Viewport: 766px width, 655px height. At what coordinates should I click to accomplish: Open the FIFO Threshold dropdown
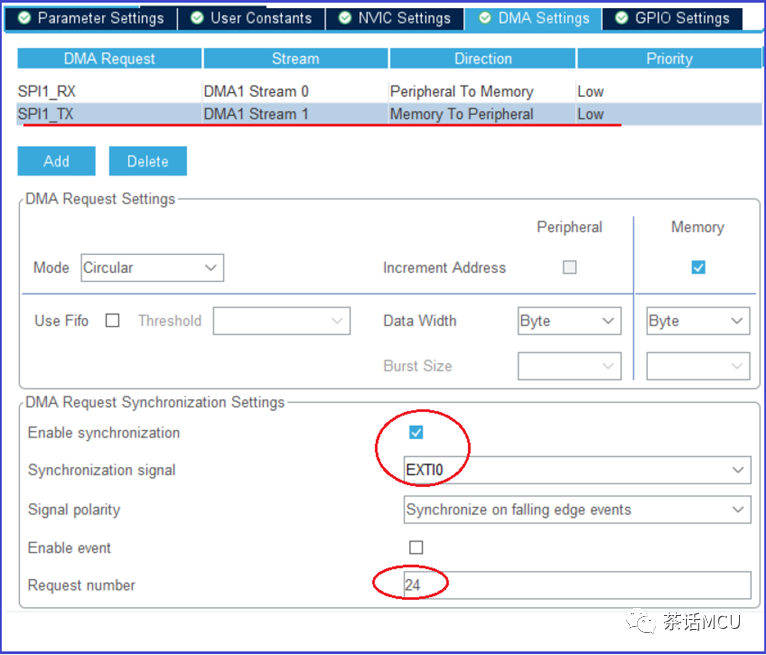click(x=282, y=321)
